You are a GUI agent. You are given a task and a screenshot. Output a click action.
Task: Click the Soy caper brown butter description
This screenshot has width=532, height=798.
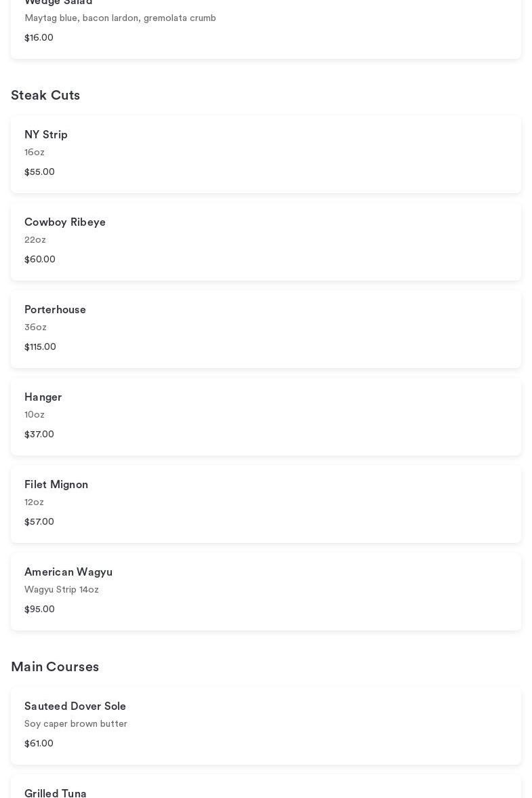76,724
